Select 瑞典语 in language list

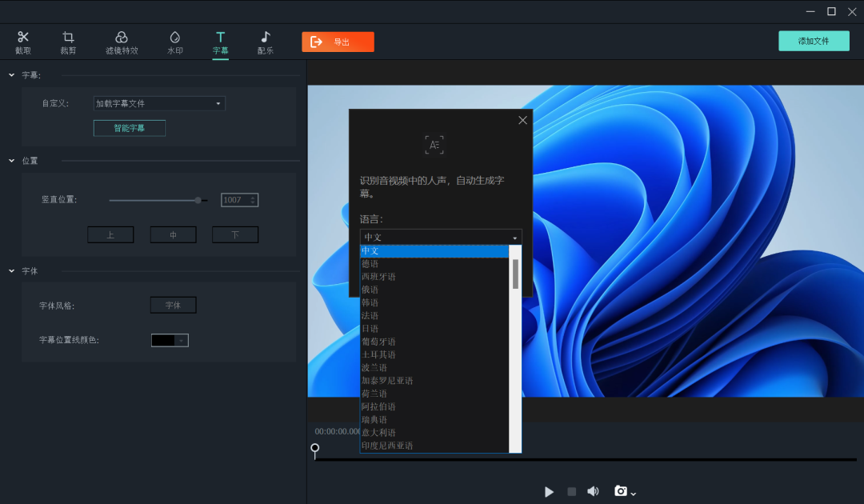click(x=434, y=420)
